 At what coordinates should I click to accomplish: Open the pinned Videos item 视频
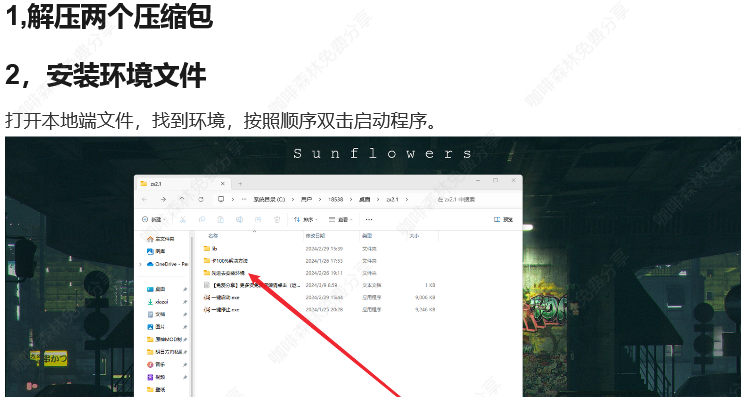point(156,377)
